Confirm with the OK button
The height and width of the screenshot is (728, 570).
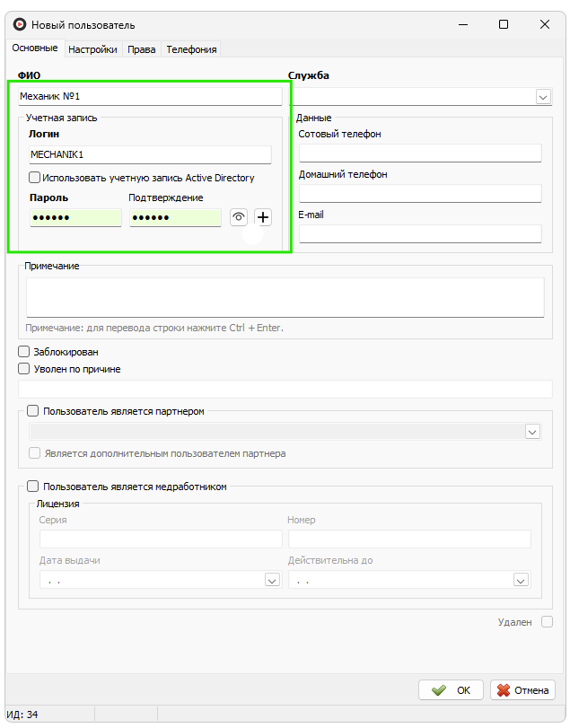451,690
